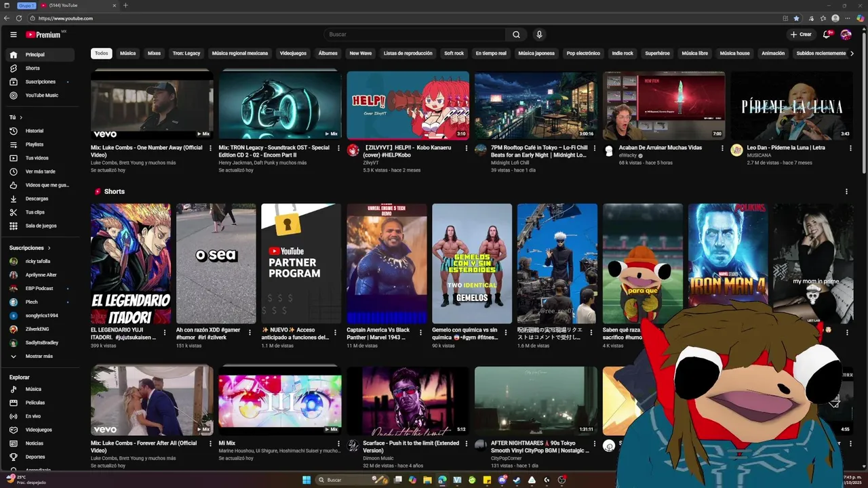Open YouTube Music from the sidebar
The image size is (868, 488).
click(41, 96)
